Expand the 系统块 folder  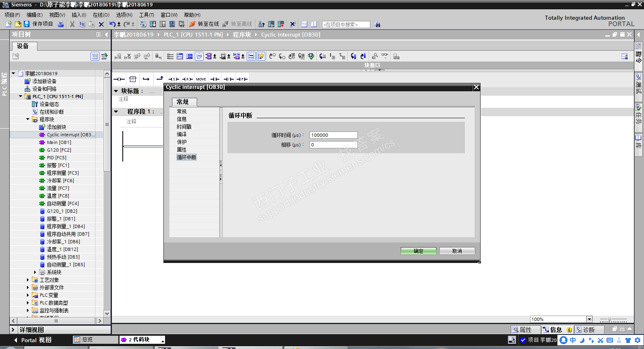35,272
